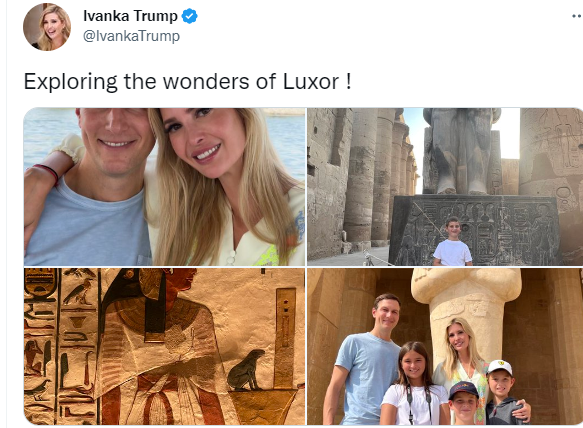Click the @IvankaTrump handle

(x=131, y=36)
